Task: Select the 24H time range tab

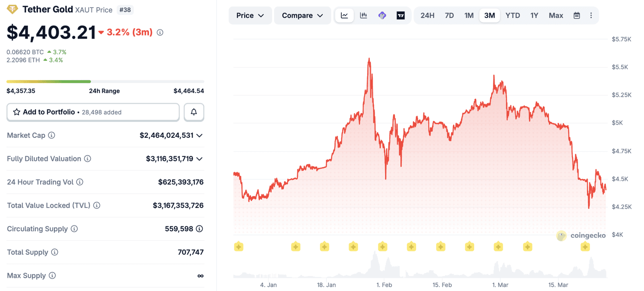Action: coord(427,15)
